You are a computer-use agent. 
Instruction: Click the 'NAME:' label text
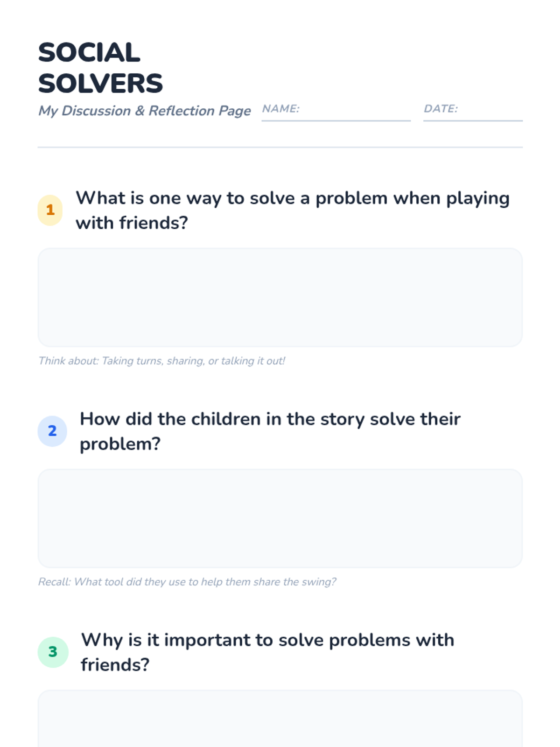[x=280, y=109]
